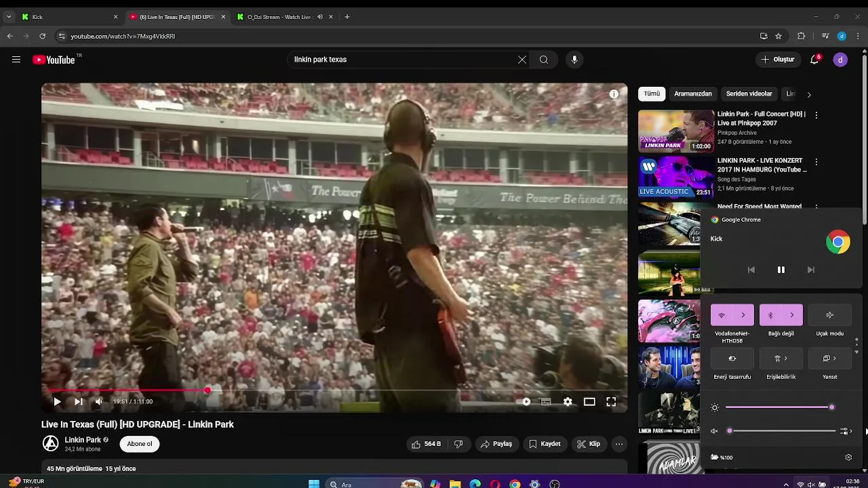868x488 pixels.
Task: Select the Seriden videolar chip
Action: (x=749, y=94)
